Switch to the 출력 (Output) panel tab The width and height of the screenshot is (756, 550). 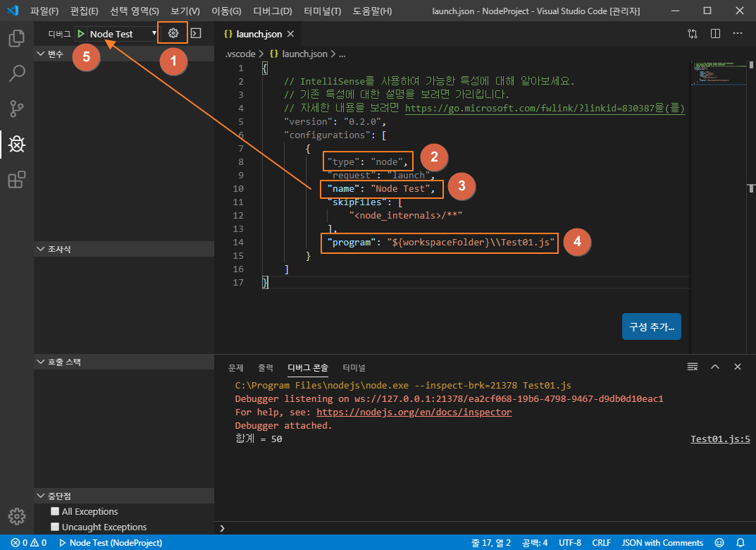265,367
